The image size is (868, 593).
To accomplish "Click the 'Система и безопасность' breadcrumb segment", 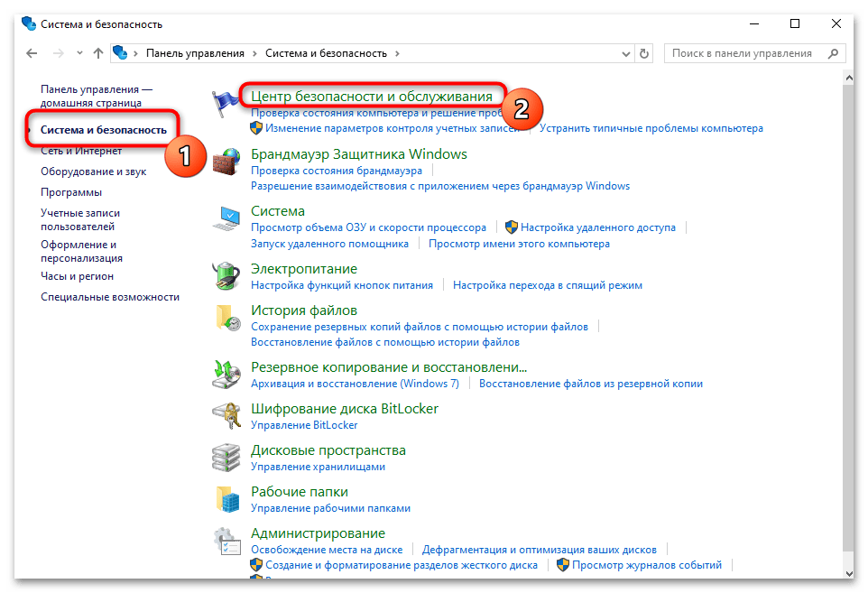I will tap(326, 53).
